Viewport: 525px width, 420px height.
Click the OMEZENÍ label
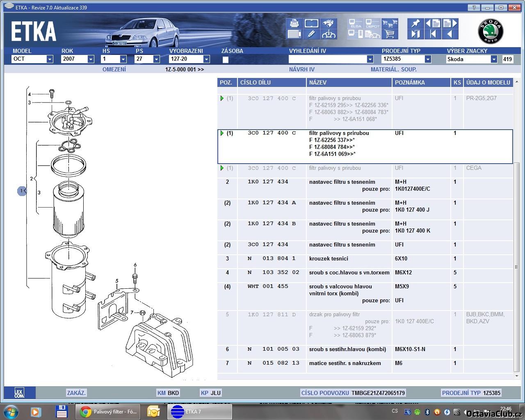(114, 69)
